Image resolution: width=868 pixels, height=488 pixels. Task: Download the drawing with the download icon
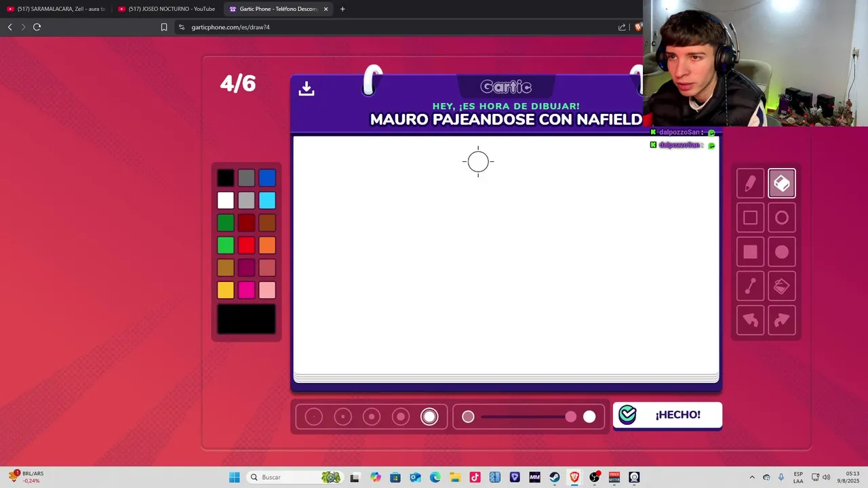(307, 89)
